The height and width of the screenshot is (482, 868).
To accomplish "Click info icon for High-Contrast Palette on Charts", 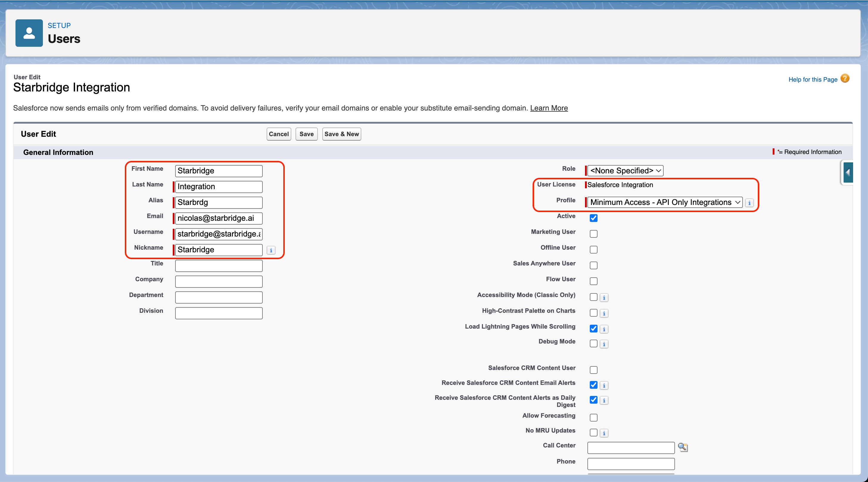I will coord(604,313).
